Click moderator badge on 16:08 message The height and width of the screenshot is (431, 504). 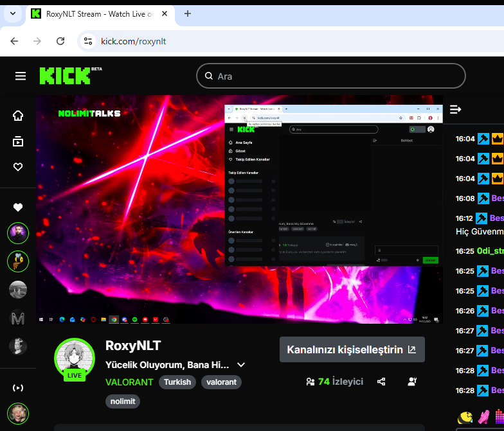tap(483, 198)
